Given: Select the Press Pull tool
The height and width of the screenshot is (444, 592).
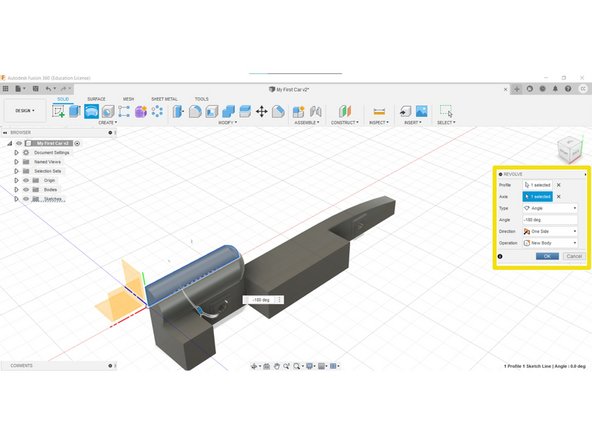Looking at the screenshot, I should pos(178,111).
